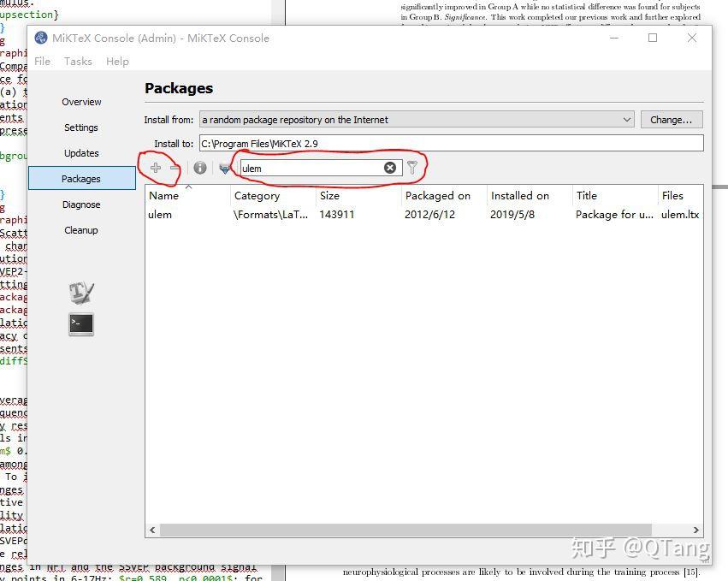Sort by the Name column header

[187, 196]
